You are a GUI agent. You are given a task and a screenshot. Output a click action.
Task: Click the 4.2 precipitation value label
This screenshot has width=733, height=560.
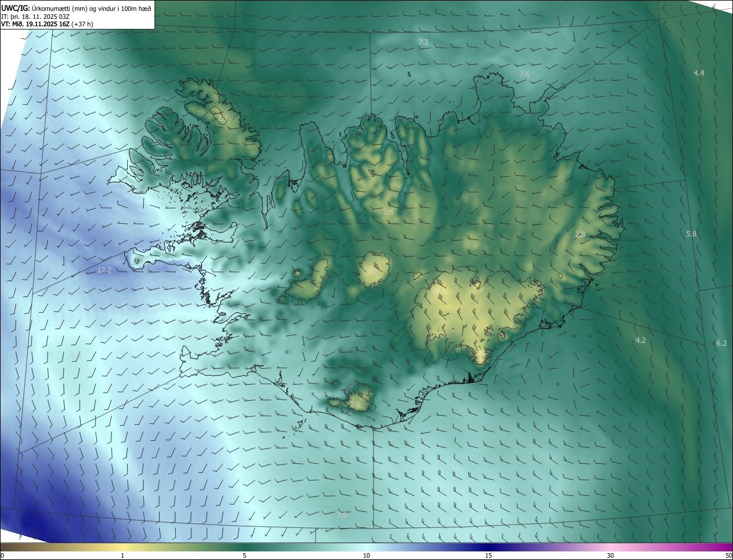point(641,340)
